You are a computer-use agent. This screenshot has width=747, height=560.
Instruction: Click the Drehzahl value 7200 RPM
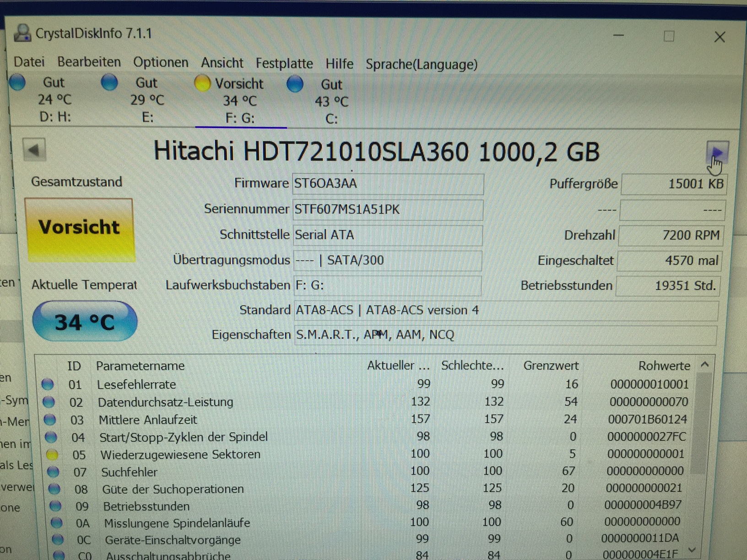[x=671, y=235]
